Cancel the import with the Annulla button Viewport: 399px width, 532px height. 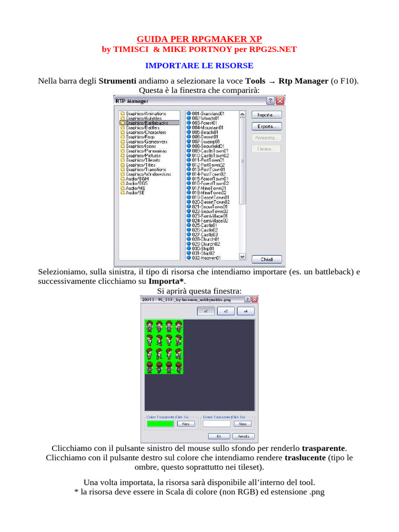coord(243,436)
